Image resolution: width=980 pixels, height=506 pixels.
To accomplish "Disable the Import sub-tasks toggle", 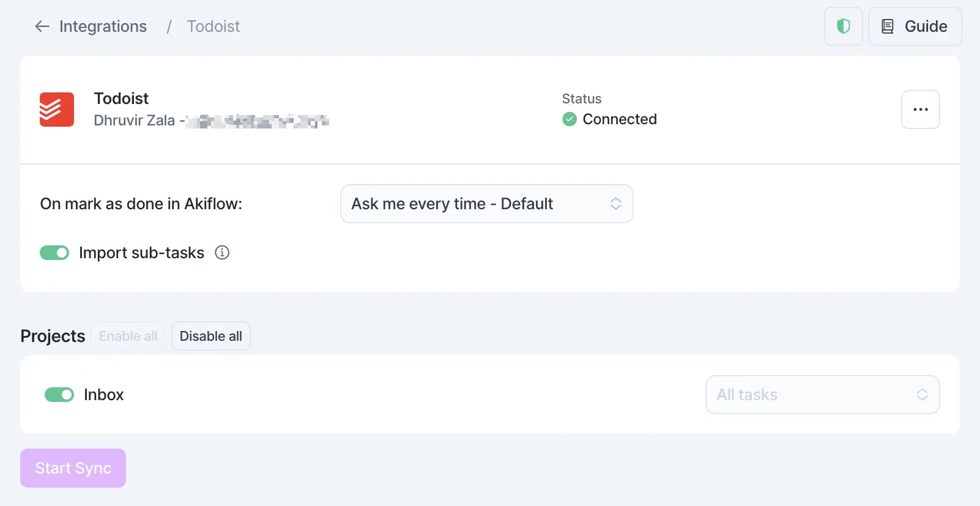I will click(54, 252).
